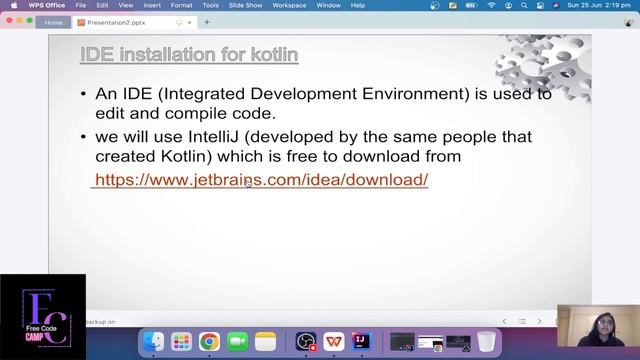Click the user account icon in menu bar
The image size is (640, 360).
pyautogui.click(x=508, y=5)
